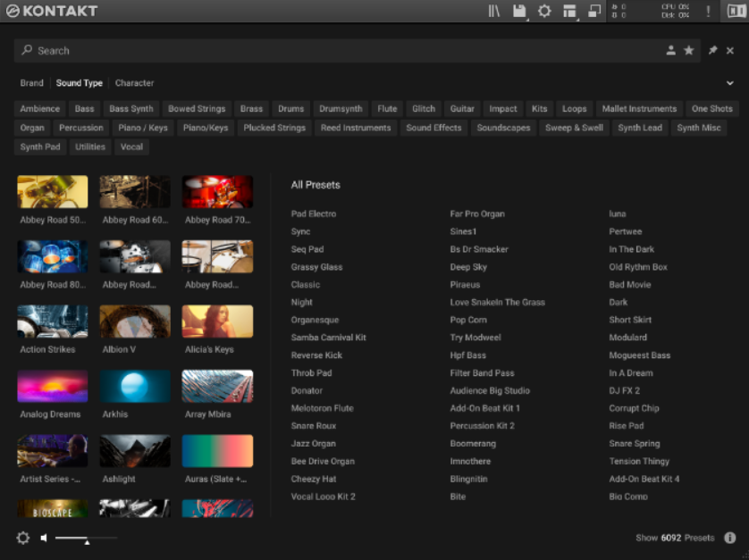The image size is (749, 560).
Task: Open Albion V library thumbnail
Action: click(x=135, y=322)
